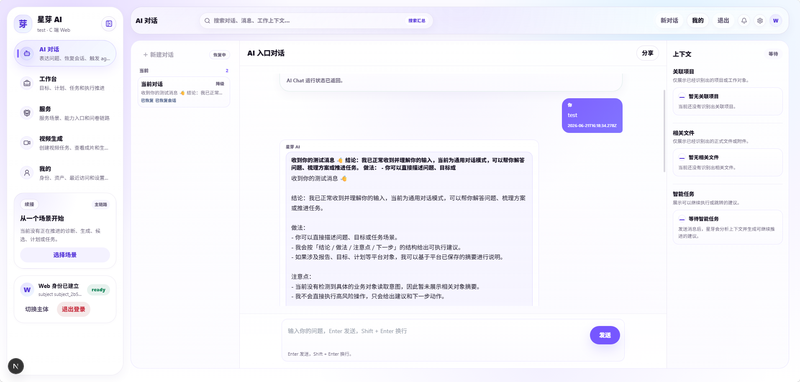Click the 星芽 AI app title in the sidebar
Screen dimensions: 800x382
pyautogui.click(x=49, y=19)
